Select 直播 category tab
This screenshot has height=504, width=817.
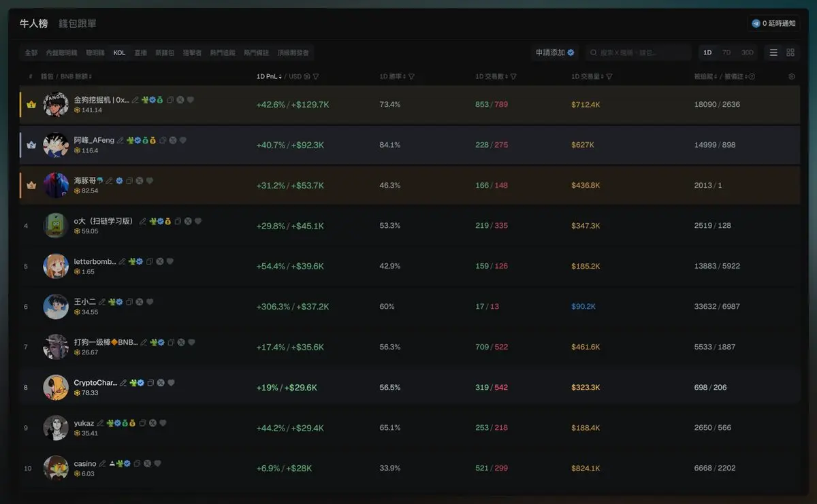click(140, 52)
